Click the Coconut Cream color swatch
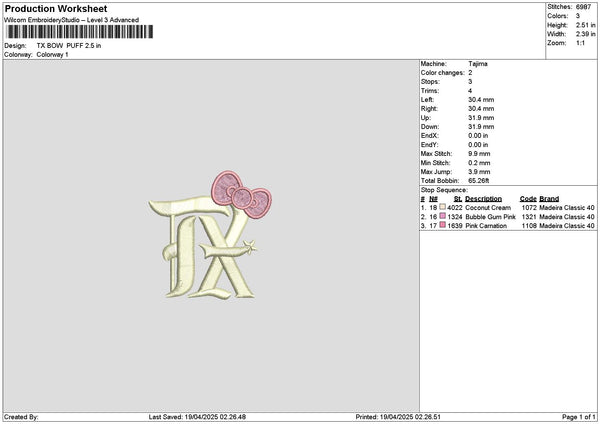This screenshot has width=600, height=424. (x=442, y=207)
